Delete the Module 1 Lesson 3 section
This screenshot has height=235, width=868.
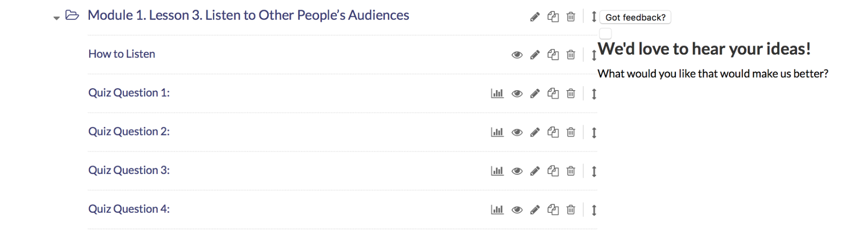571,16
